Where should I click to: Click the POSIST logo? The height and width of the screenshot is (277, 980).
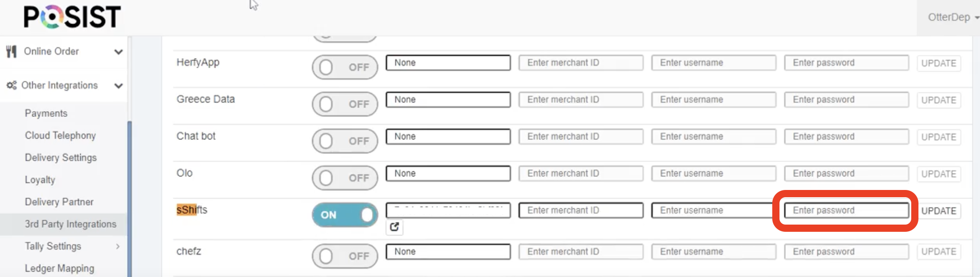pos(72,17)
